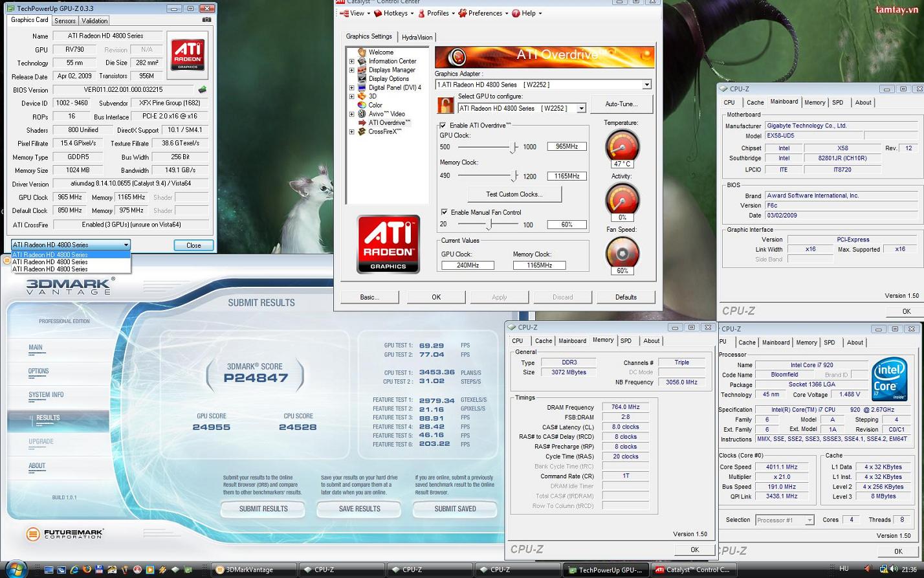Click the Displays Manager tree icon
Screen dimensions: 924x578
coord(362,70)
